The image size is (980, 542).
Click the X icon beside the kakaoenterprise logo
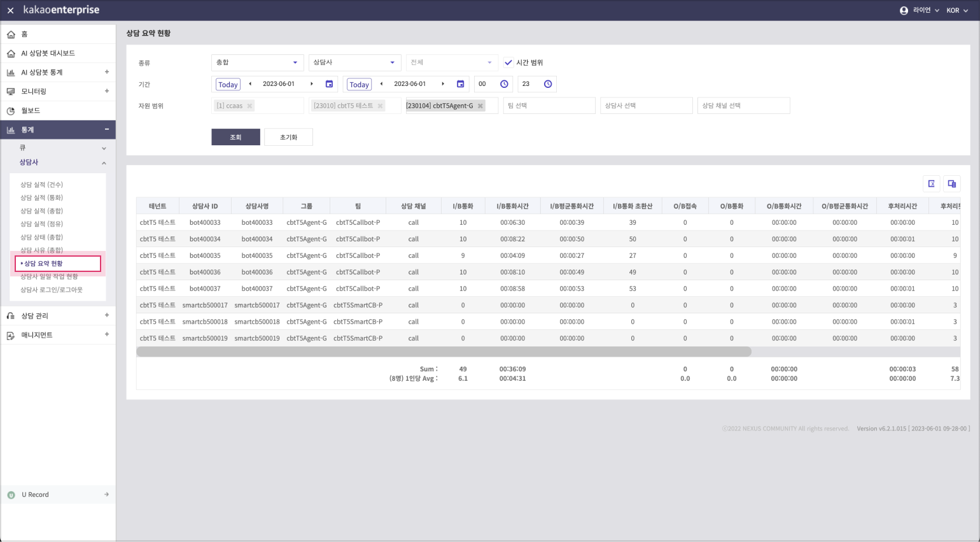pos(10,10)
